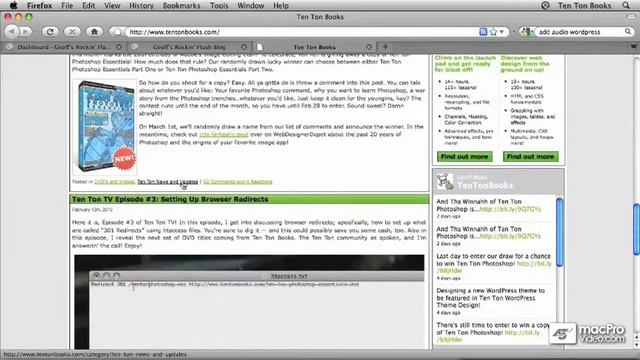This screenshot has width=640, height=360.
Task: Open the Home page button
Action: click(94, 31)
